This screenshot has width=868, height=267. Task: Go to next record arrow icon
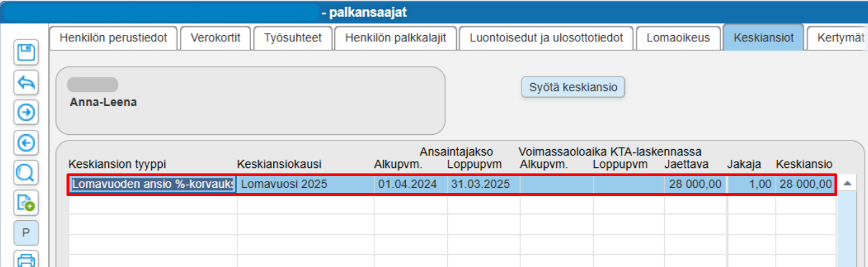pyautogui.click(x=26, y=113)
